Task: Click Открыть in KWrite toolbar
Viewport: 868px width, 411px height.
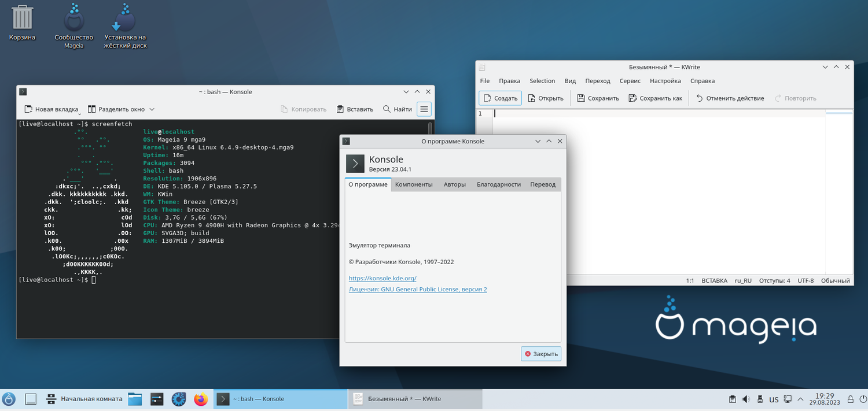Action: (545, 98)
